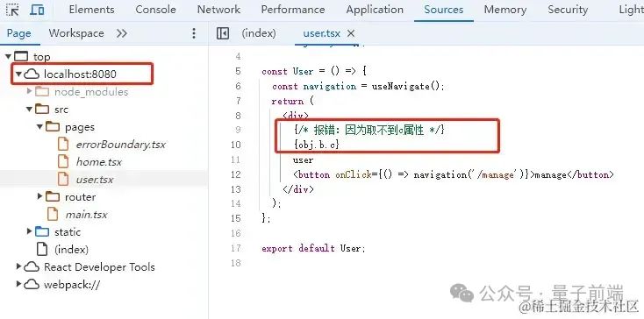Open main.tsx in the file tree
This screenshot has width=644, height=319.
(86, 215)
